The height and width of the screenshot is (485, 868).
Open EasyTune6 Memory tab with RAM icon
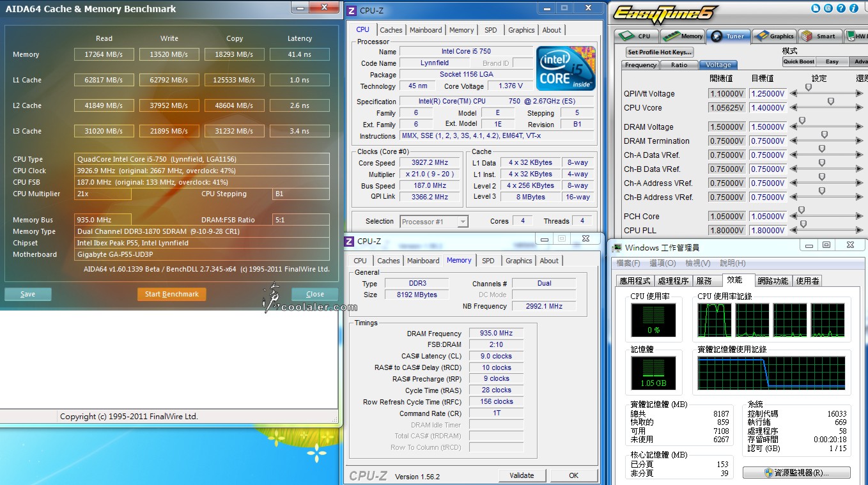[682, 36]
